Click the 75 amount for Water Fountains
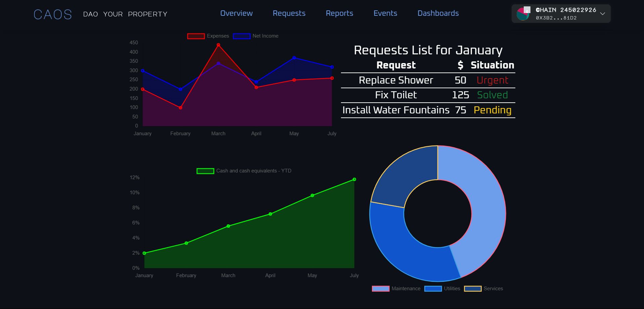Viewport: 644px width, 309px height. click(461, 110)
